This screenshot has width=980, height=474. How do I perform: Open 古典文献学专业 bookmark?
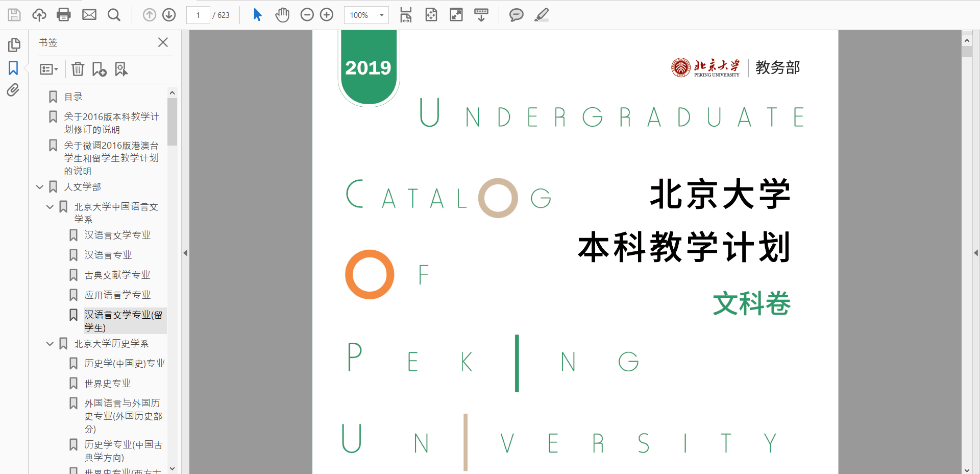click(117, 275)
